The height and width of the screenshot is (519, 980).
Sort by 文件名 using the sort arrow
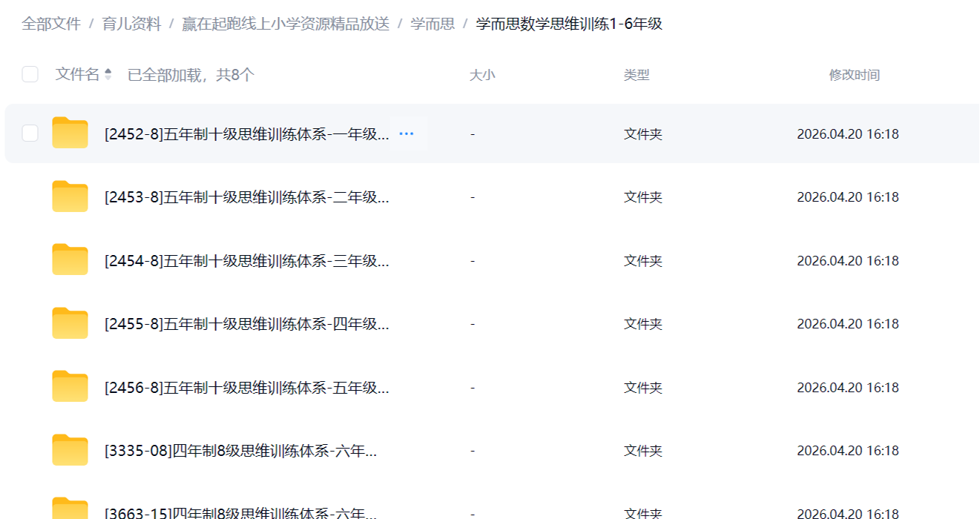tap(108, 74)
